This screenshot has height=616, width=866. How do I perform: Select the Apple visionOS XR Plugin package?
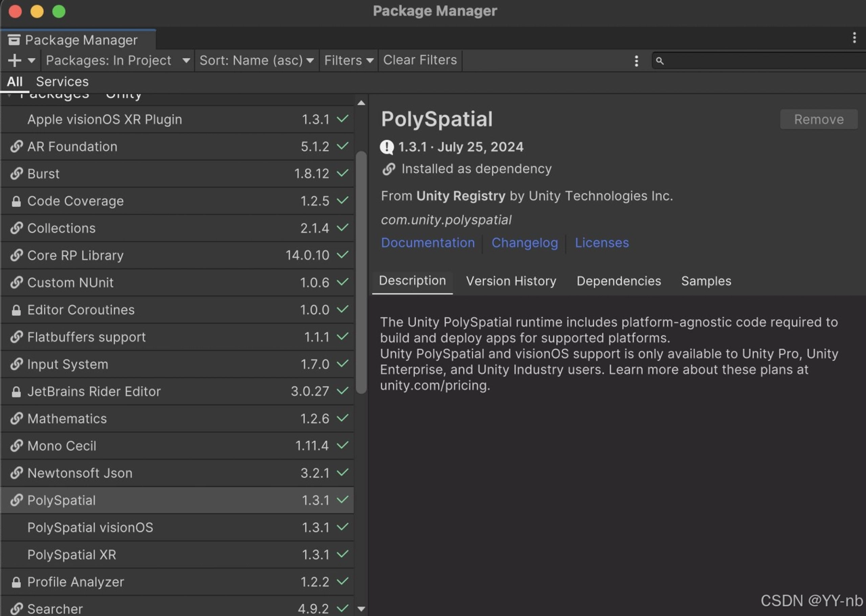click(177, 119)
